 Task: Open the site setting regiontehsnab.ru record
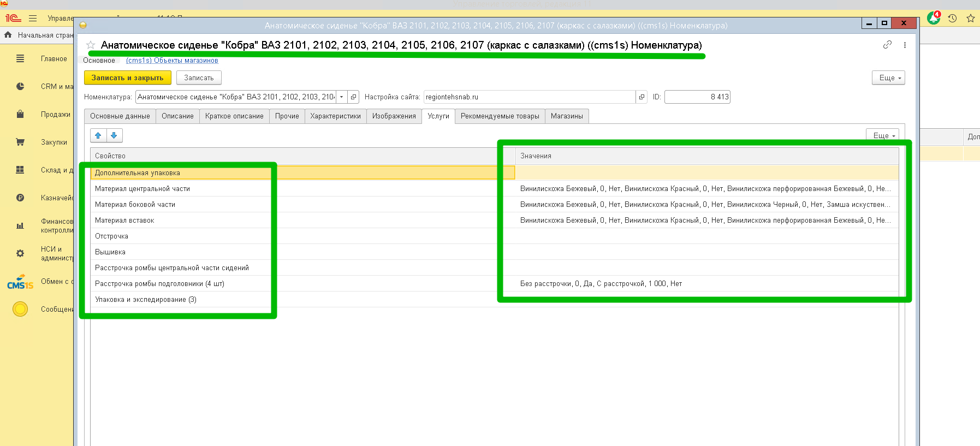pyautogui.click(x=642, y=97)
